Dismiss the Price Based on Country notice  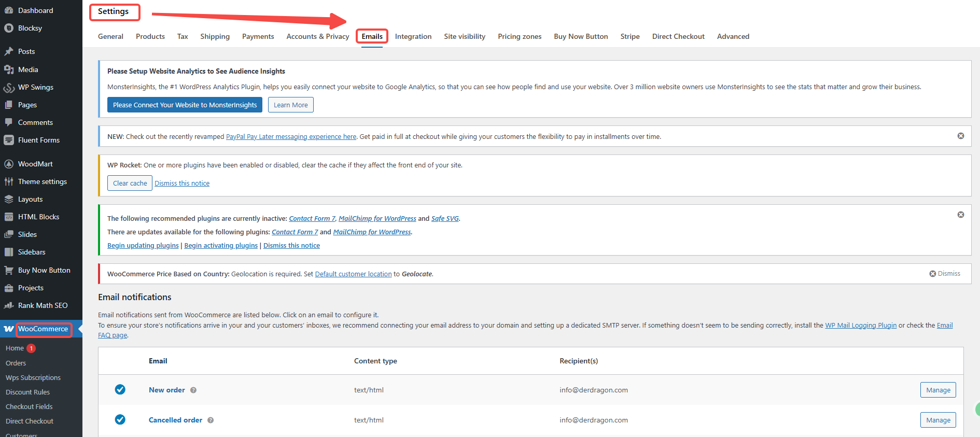(x=945, y=274)
